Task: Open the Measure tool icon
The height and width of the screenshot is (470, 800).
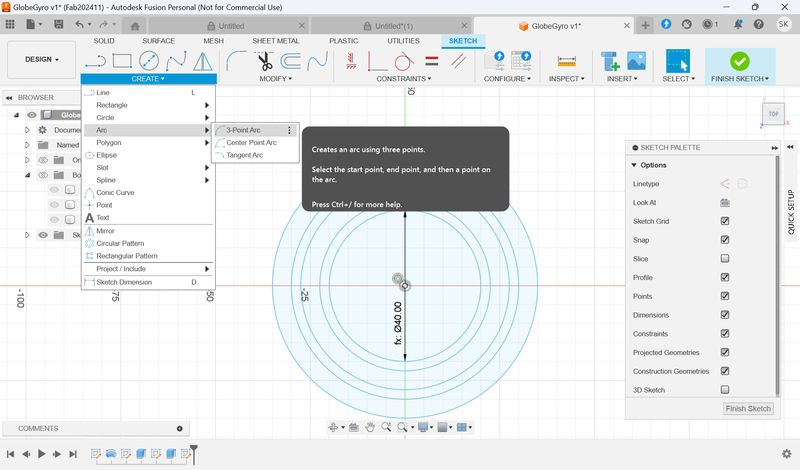Action: 566,61
